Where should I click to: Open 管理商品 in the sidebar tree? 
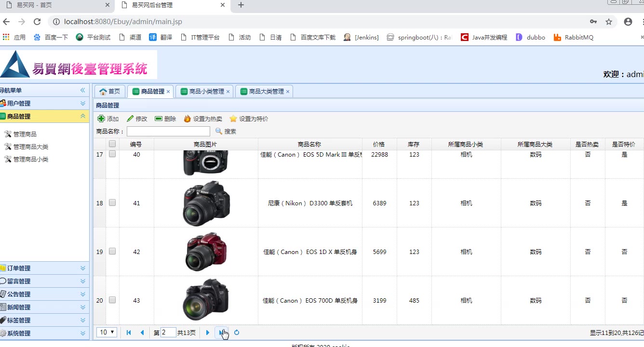[x=25, y=134]
